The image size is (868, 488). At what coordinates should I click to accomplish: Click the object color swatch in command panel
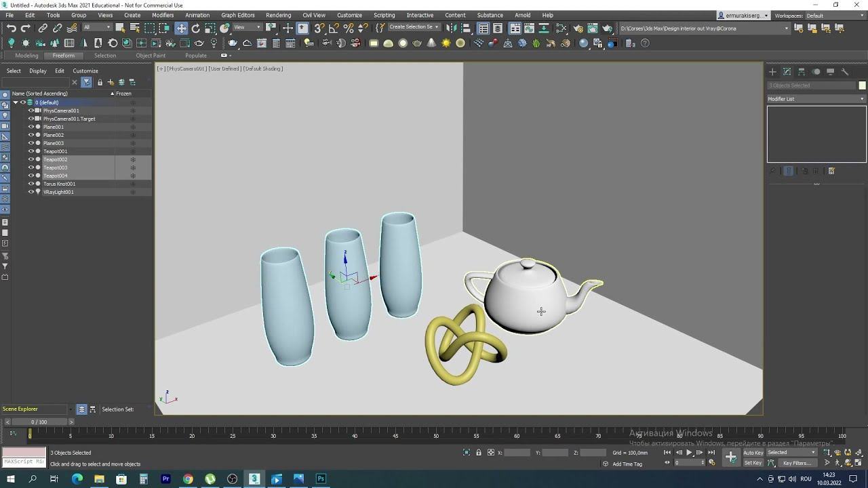863,85
